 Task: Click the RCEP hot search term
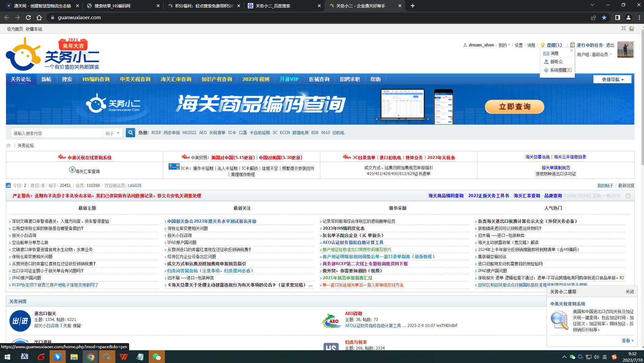pos(156,133)
